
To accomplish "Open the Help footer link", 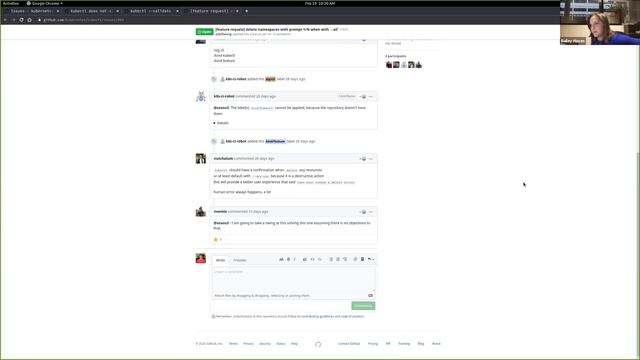I will [x=294, y=344].
